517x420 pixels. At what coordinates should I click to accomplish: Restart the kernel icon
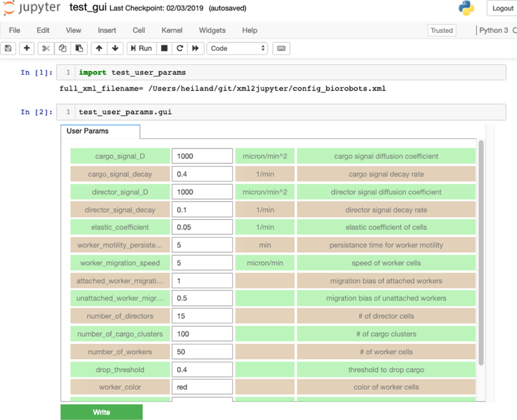click(180, 48)
